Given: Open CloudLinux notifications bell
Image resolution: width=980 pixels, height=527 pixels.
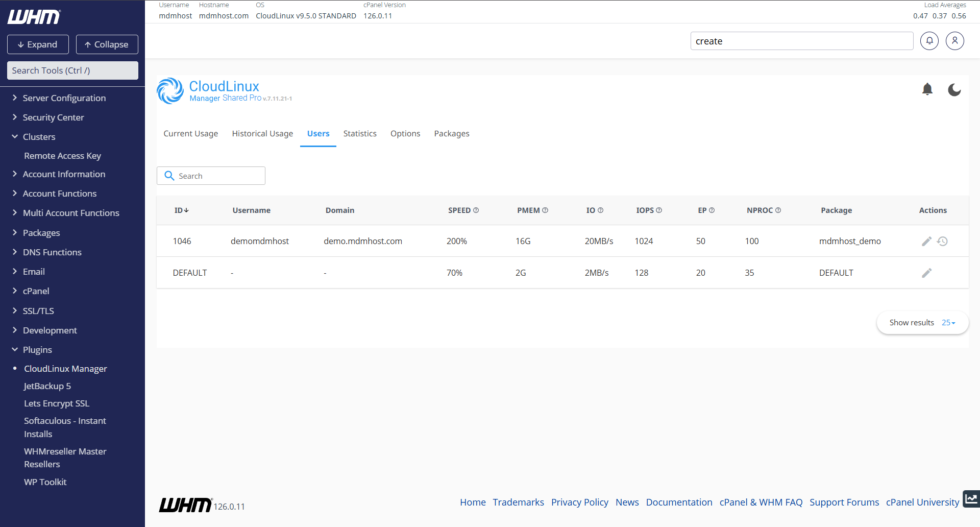Looking at the screenshot, I should (x=927, y=89).
